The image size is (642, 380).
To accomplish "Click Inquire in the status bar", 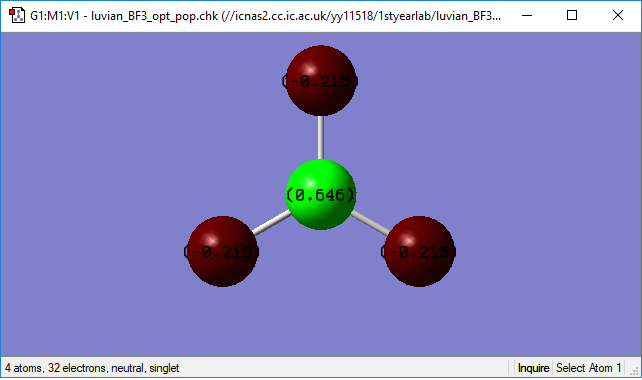I will [533, 368].
